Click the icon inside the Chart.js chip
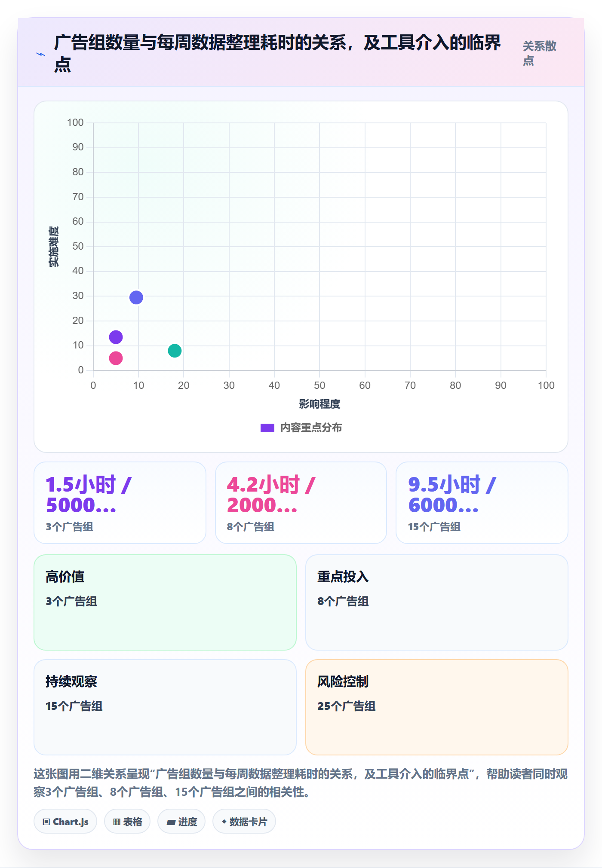The image size is (602, 868). pos(46,822)
